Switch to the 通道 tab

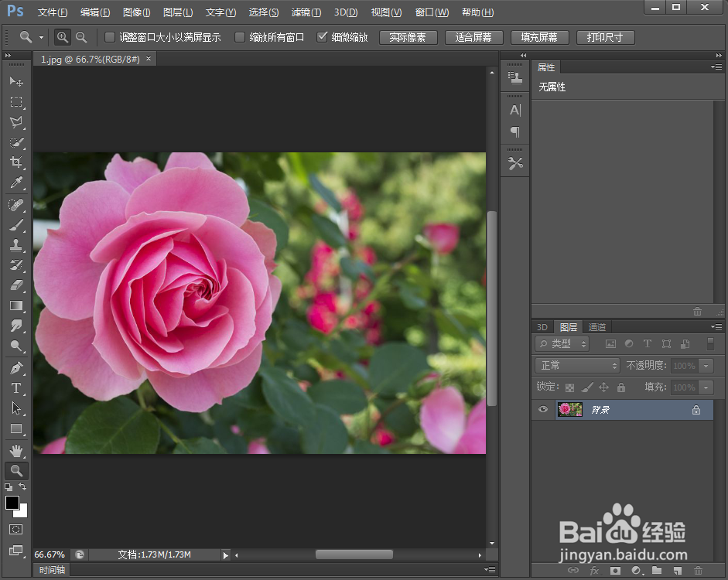[x=597, y=327]
